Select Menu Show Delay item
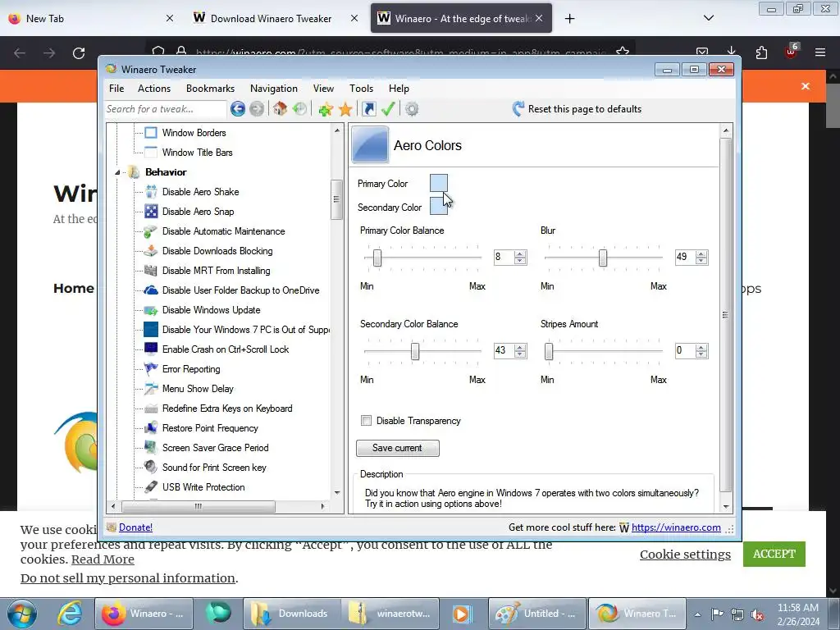 [198, 389]
